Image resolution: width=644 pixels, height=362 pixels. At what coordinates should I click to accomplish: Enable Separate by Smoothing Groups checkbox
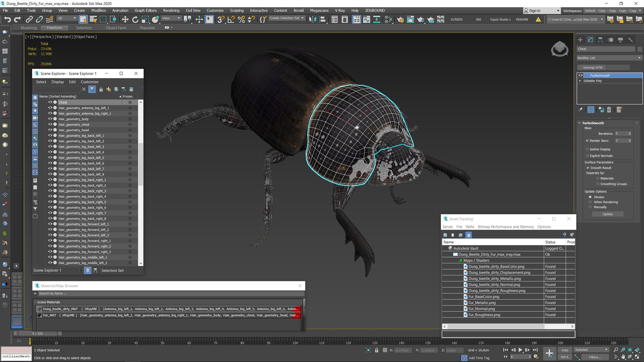click(598, 184)
